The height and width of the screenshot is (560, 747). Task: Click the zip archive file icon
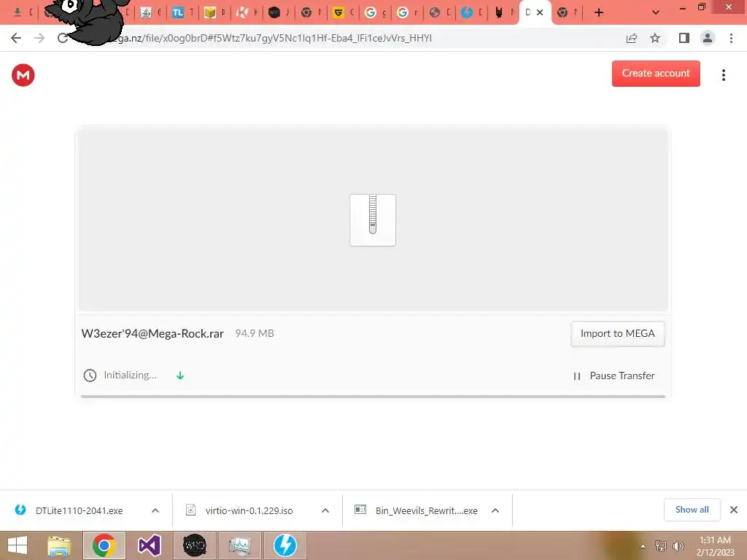point(373,220)
